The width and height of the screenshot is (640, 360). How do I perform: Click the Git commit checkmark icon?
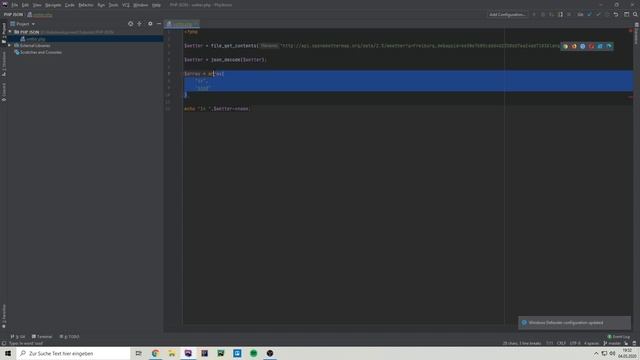click(x=598, y=14)
